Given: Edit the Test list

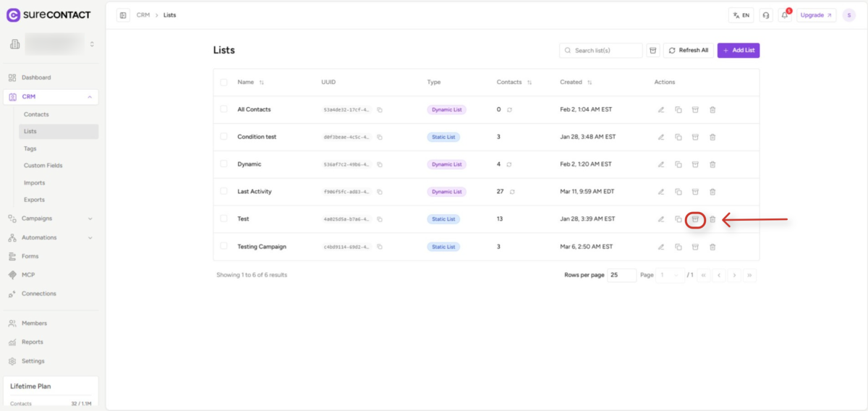Looking at the screenshot, I should pyautogui.click(x=661, y=219).
